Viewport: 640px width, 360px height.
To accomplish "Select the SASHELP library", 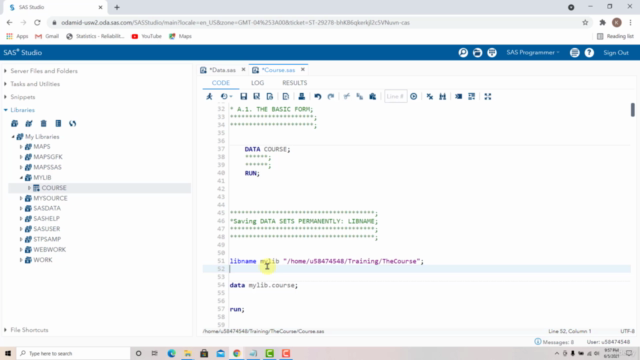I will [x=47, y=218].
